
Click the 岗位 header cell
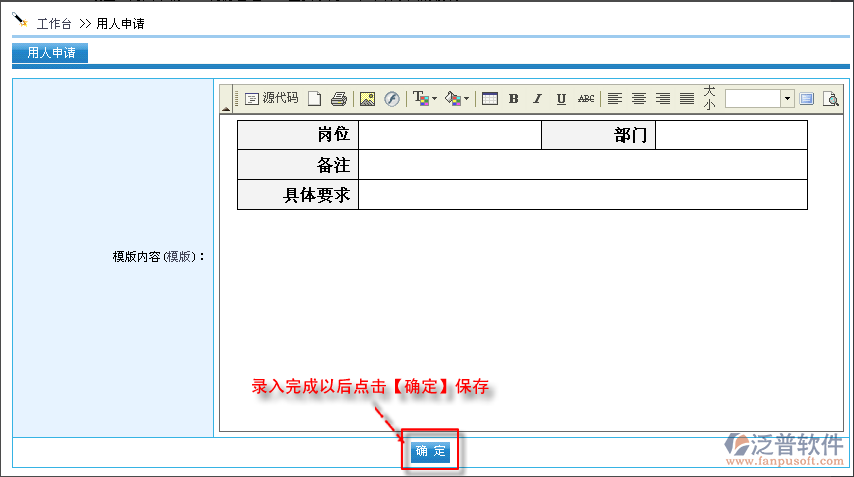[298, 134]
